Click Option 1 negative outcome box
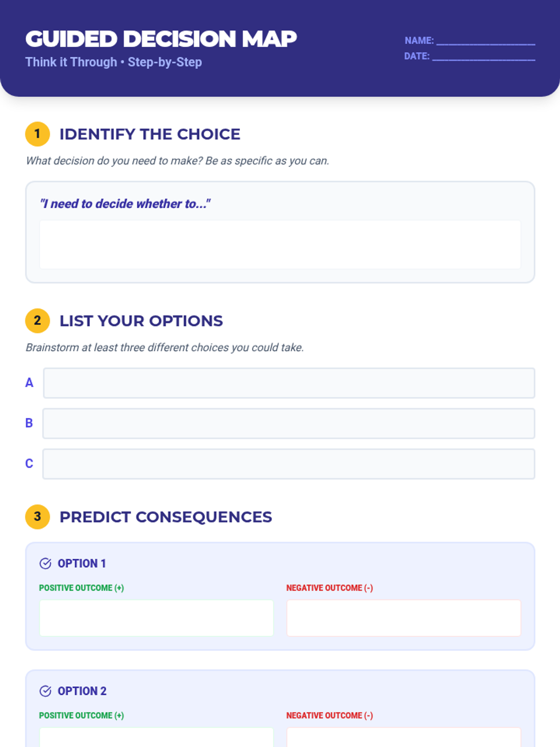560x747 pixels. pos(404,618)
